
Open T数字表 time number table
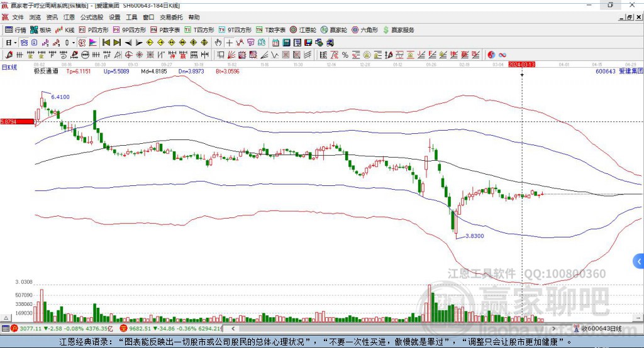click(270, 30)
